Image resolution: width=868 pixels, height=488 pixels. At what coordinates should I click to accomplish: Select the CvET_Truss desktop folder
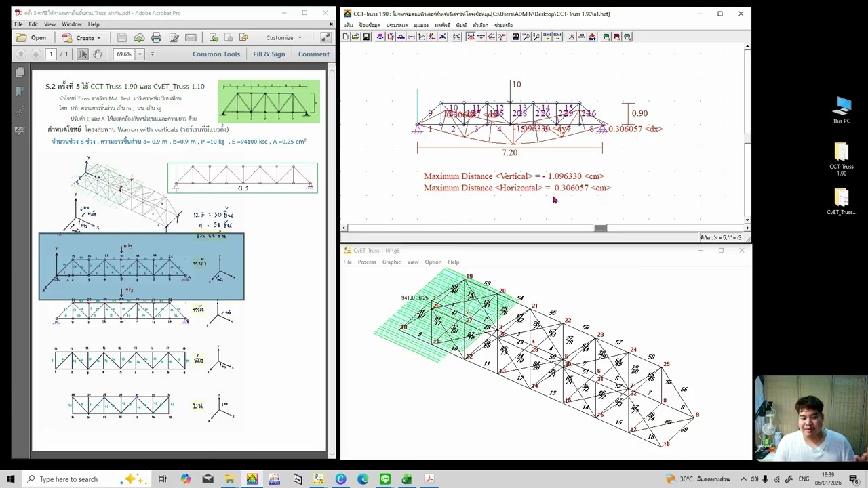842,202
